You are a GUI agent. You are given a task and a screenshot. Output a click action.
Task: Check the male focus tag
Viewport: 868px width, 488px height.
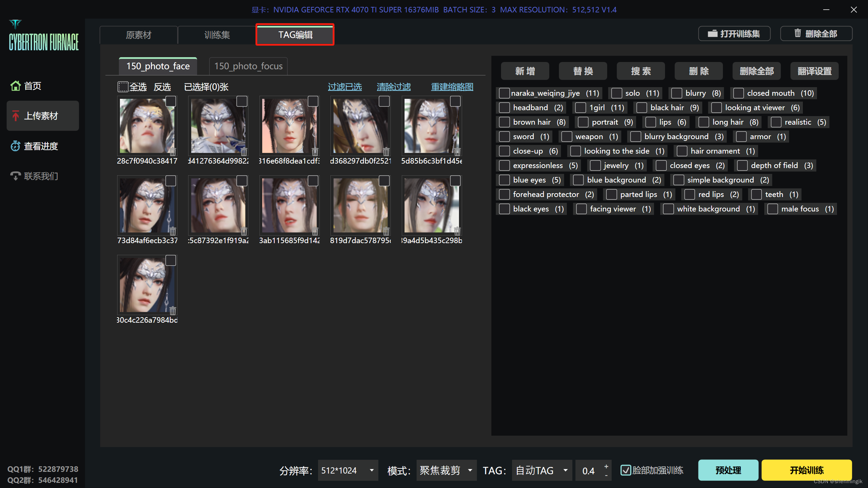pyautogui.click(x=773, y=209)
